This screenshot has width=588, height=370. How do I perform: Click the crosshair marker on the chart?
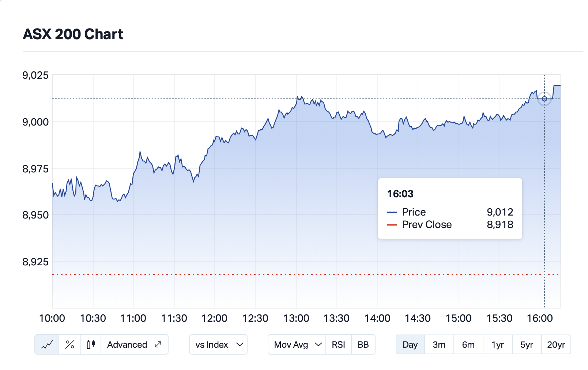click(545, 99)
